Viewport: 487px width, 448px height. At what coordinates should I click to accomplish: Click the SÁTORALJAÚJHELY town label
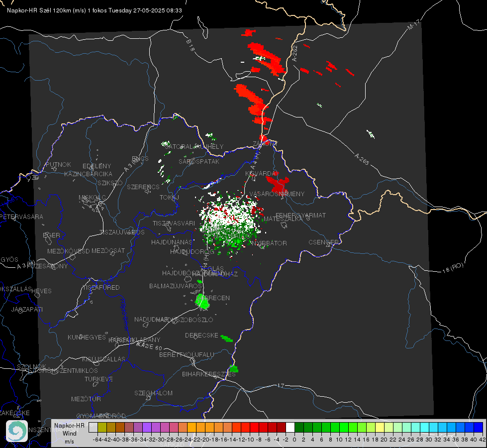pos(194,147)
